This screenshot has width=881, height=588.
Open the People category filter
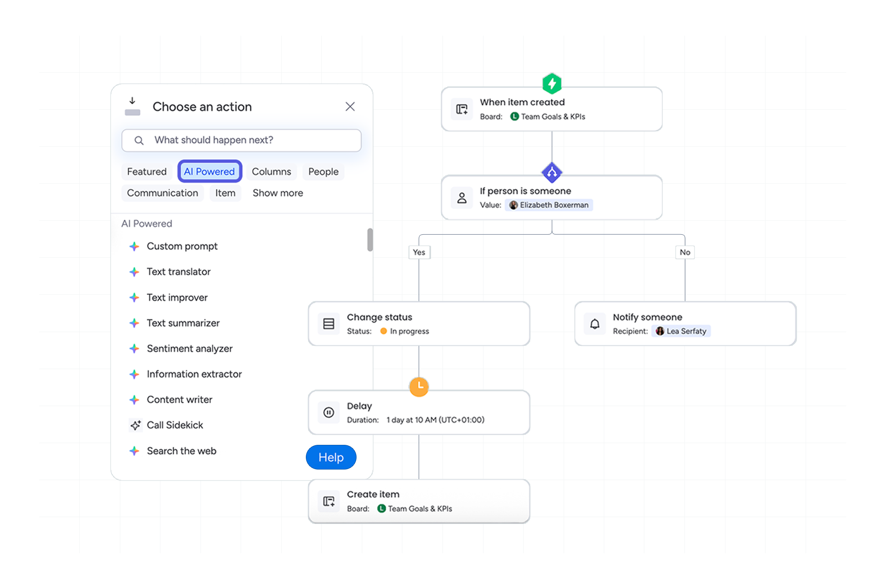click(323, 171)
